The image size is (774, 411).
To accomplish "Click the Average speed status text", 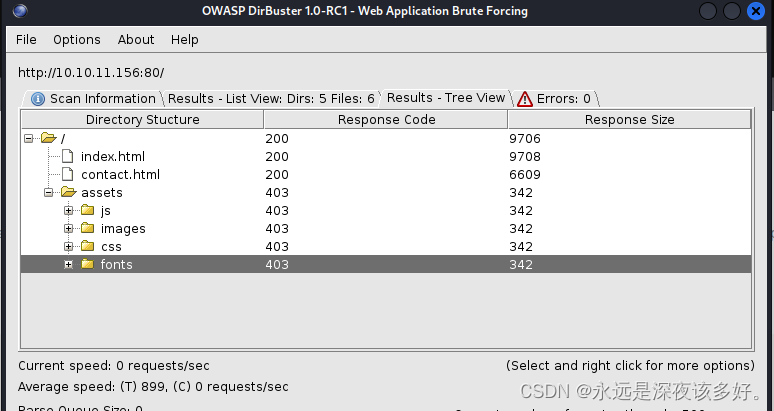I will point(153,386).
